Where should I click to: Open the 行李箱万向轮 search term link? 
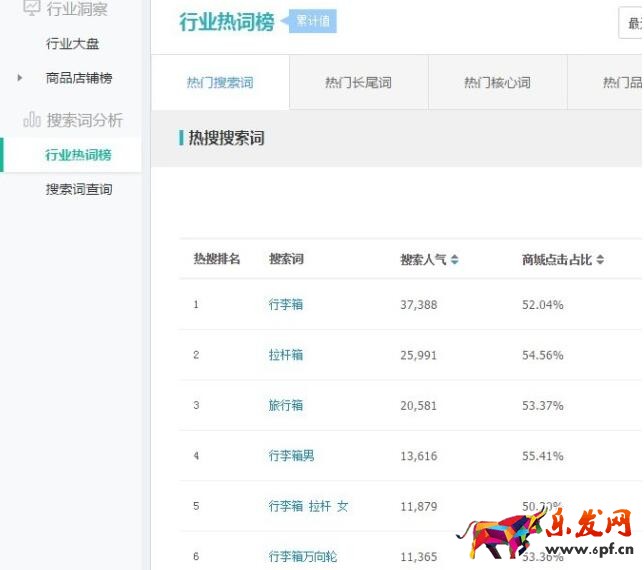[x=302, y=556]
